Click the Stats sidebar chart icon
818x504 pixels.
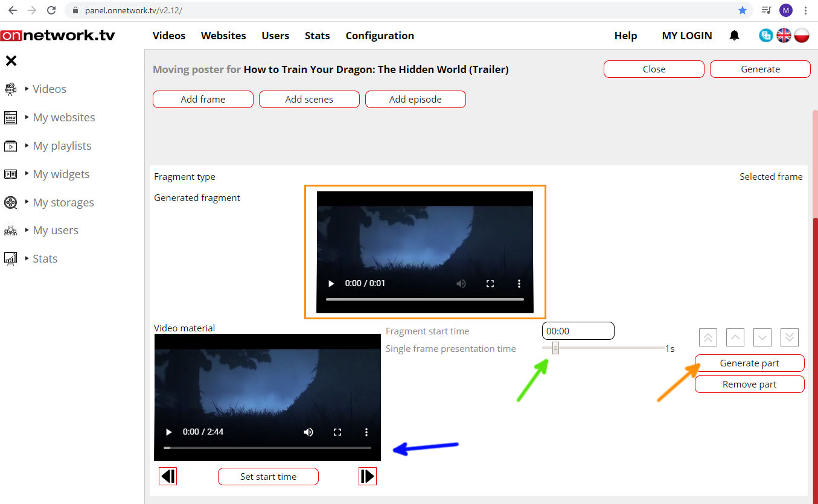tap(10, 259)
